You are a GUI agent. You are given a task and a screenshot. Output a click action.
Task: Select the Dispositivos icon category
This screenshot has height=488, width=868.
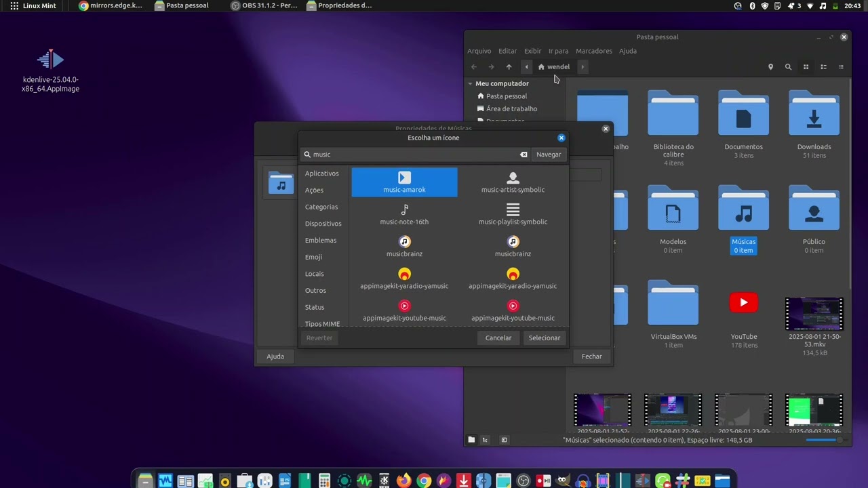coord(323,224)
